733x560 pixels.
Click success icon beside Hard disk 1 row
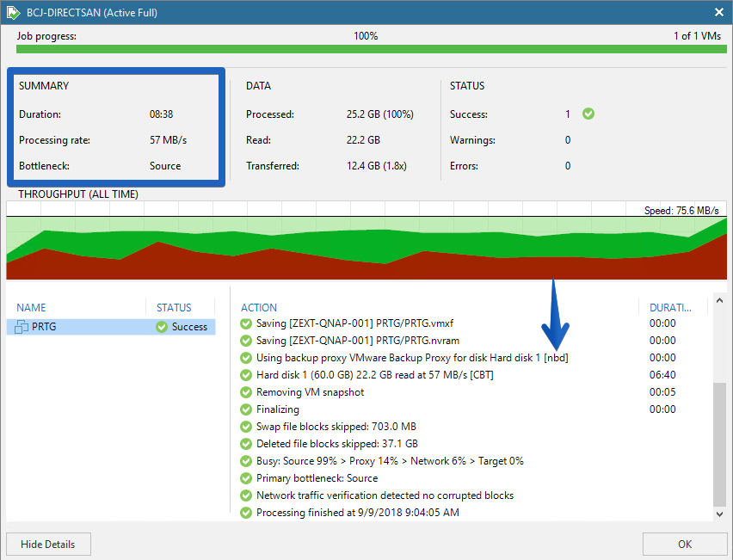coord(246,375)
